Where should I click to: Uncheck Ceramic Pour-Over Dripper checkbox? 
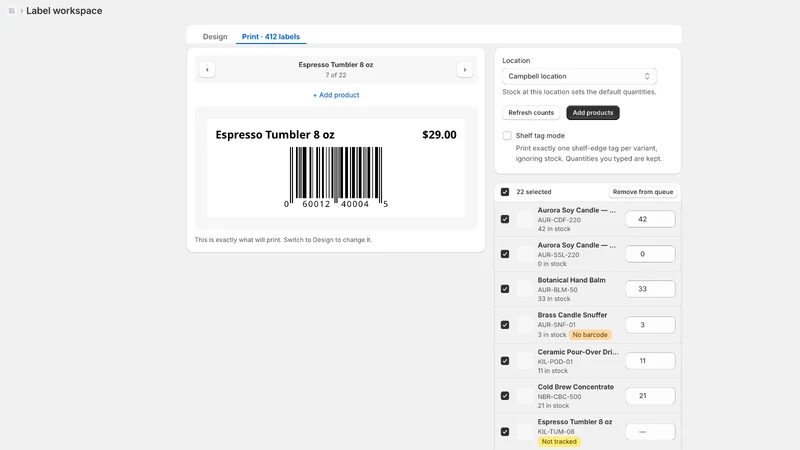[x=505, y=361]
